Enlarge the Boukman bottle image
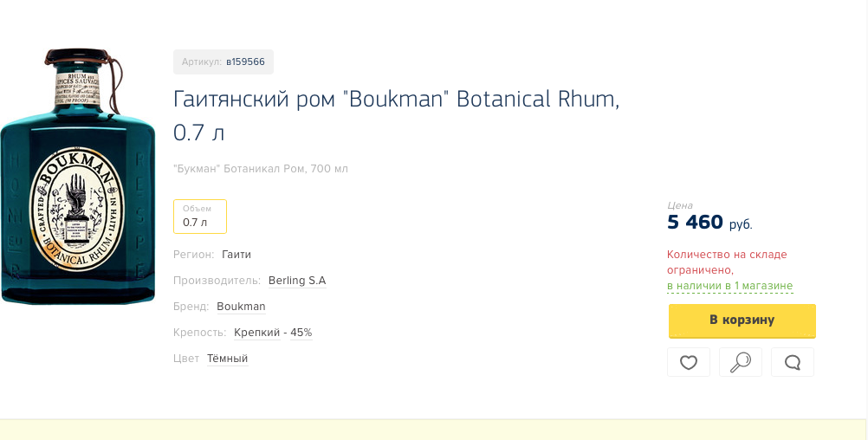 pos(77,176)
